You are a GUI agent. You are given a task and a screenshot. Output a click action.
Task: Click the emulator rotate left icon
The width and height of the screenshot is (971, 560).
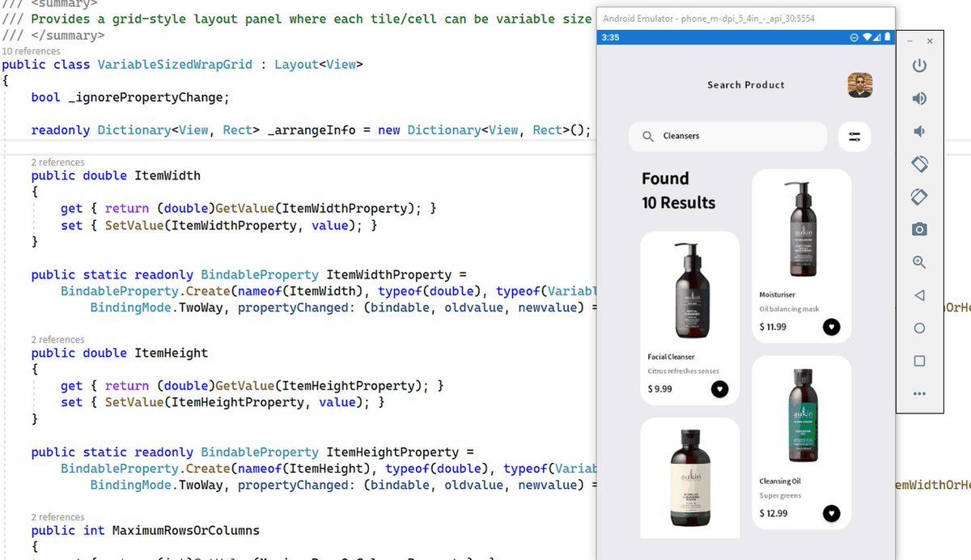[919, 163]
